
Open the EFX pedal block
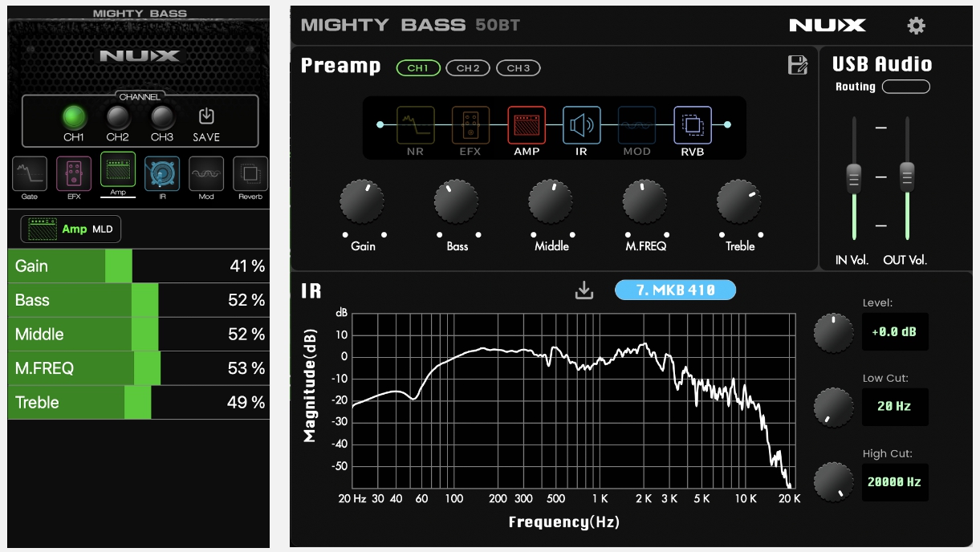74,174
